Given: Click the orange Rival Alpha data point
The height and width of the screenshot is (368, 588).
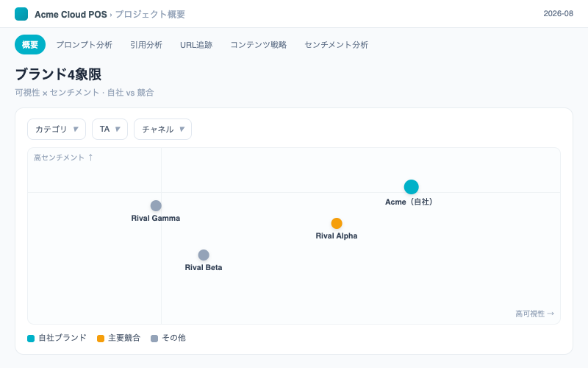Looking at the screenshot, I should tap(337, 224).
